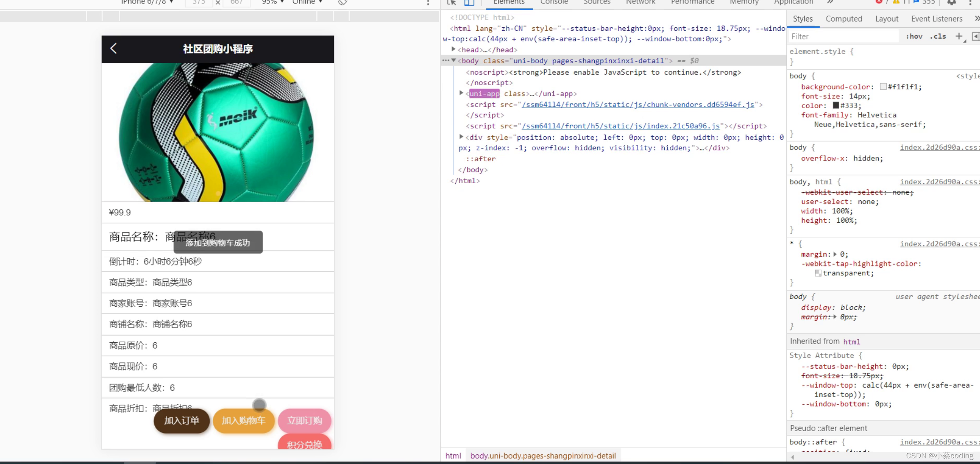Image resolution: width=980 pixels, height=464 pixels.
Task: Open device toolbar more options menu
Action: pyautogui.click(x=428, y=3)
